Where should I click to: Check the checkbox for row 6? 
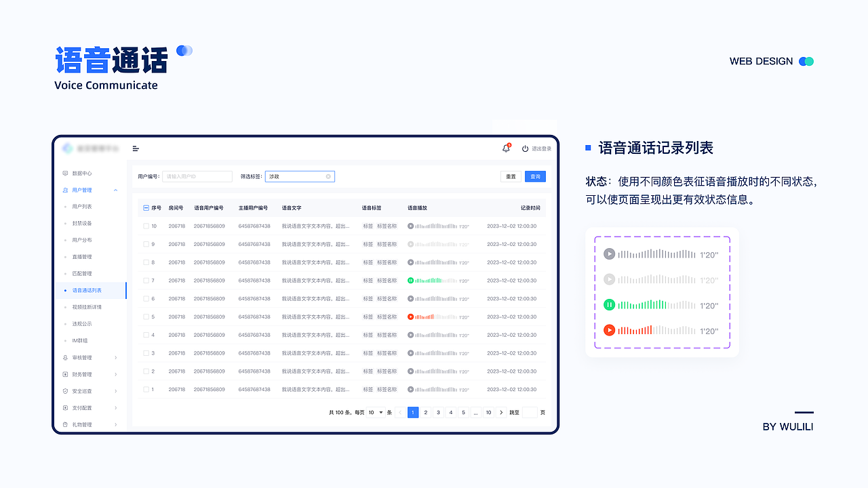(x=146, y=298)
